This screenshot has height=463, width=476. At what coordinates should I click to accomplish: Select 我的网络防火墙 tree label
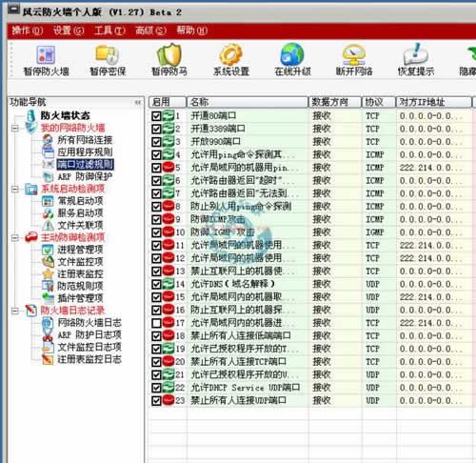tap(72, 128)
